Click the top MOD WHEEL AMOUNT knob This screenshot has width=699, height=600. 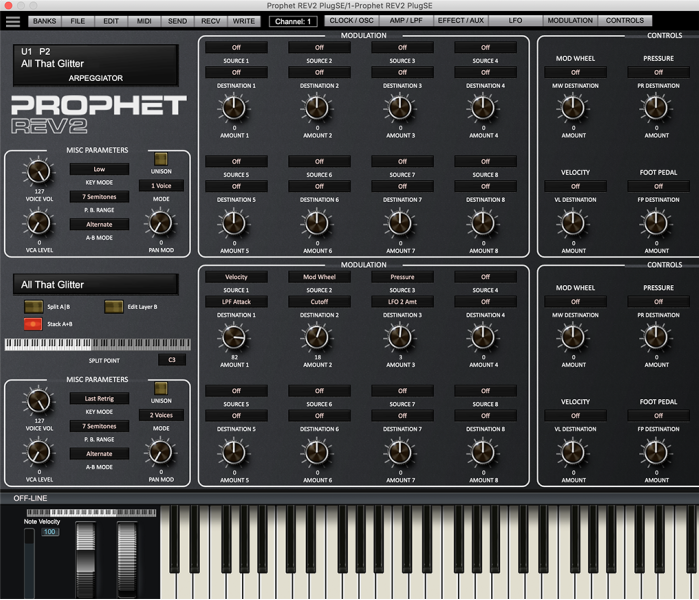[573, 108]
